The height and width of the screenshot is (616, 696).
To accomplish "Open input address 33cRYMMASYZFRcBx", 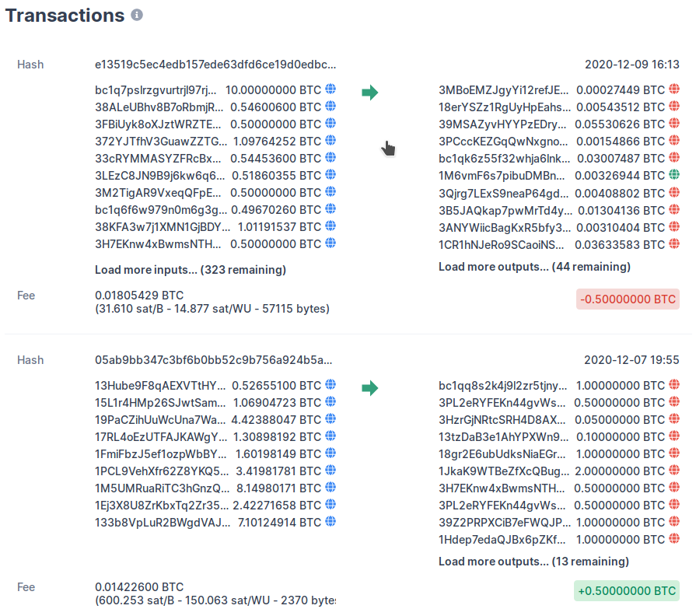I will tap(158, 159).
